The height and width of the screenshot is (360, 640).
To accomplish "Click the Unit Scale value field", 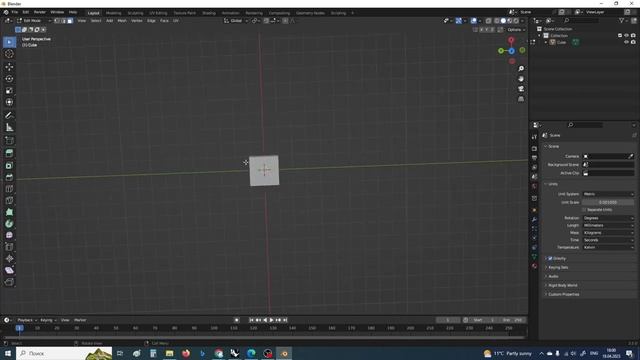I will click(x=608, y=202).
